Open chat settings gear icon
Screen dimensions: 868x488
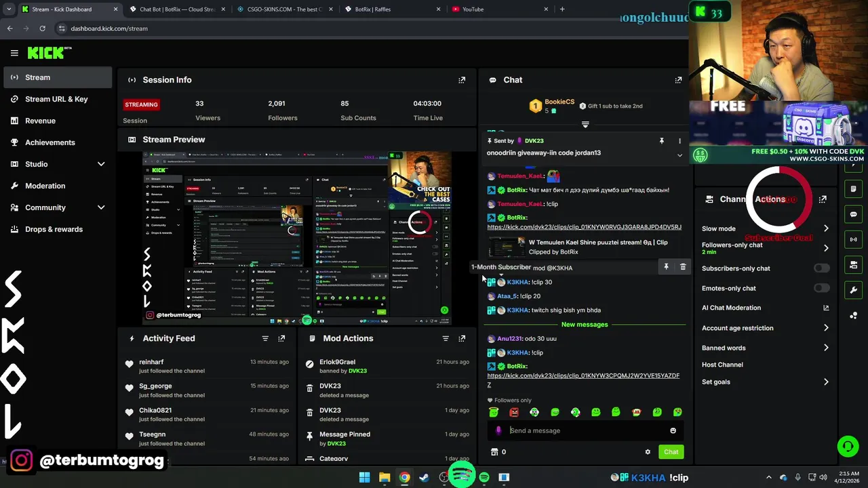(648, 452)
